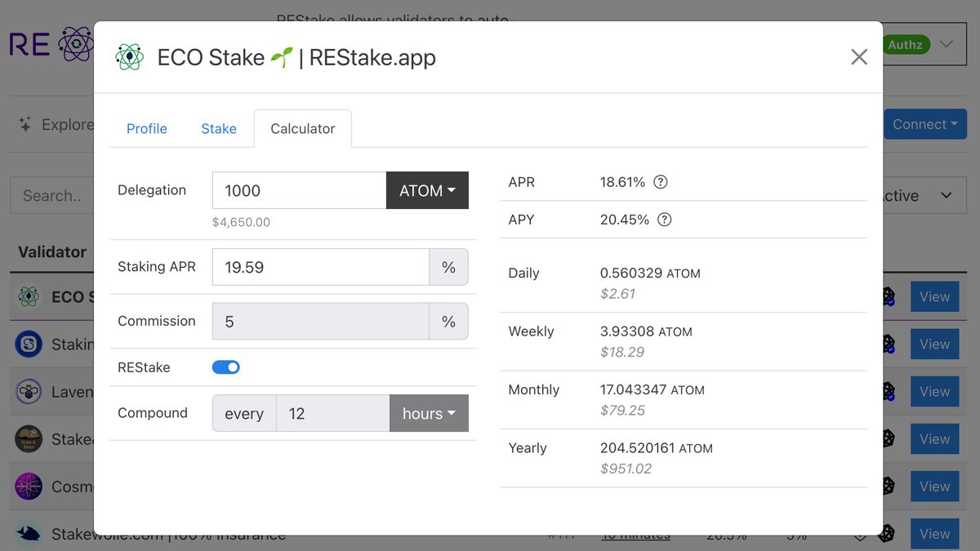Click the polyhedron icon in the Stakewolle.com row

887,533
